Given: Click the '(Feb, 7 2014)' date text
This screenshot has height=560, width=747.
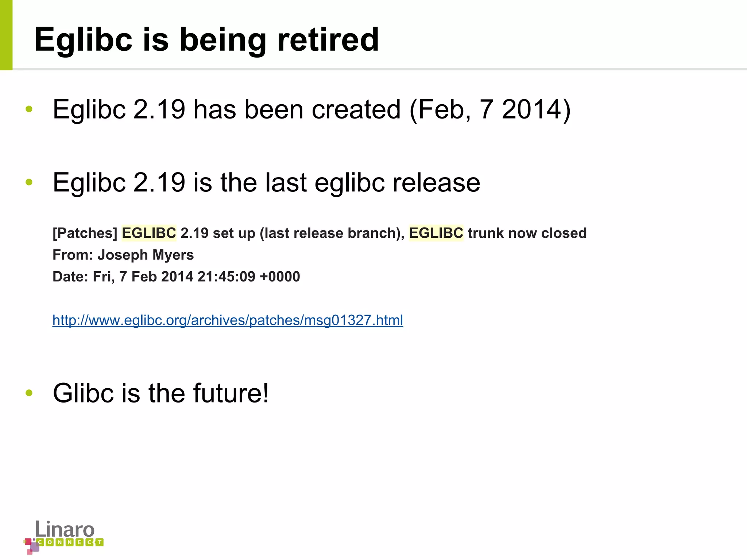Looking at the screenshot, I should click(x=490, y=109).
